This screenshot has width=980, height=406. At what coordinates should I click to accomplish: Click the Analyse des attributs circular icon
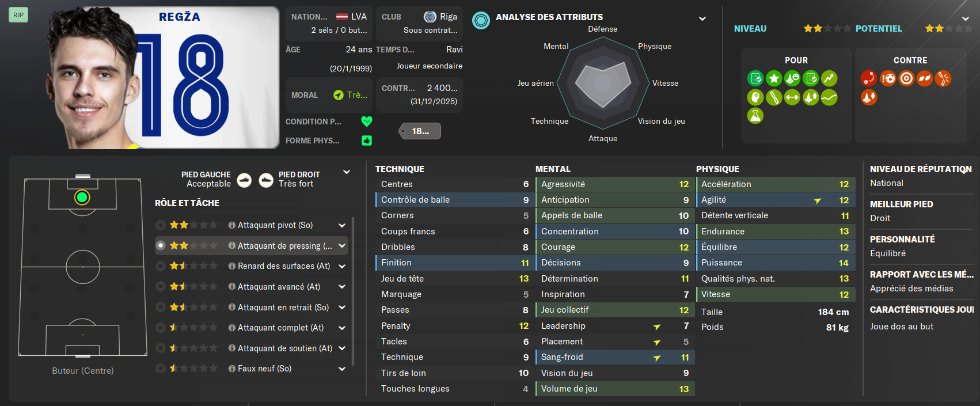(481, 20)
